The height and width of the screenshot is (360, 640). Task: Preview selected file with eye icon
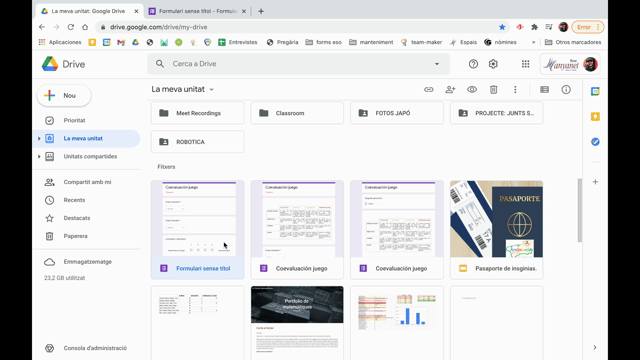coord(472,89)
